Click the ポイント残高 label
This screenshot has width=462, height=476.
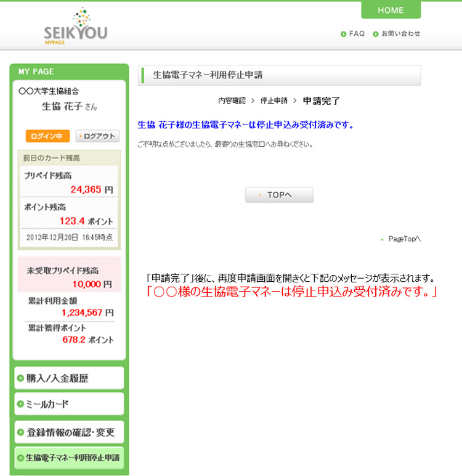click(45, 207)
